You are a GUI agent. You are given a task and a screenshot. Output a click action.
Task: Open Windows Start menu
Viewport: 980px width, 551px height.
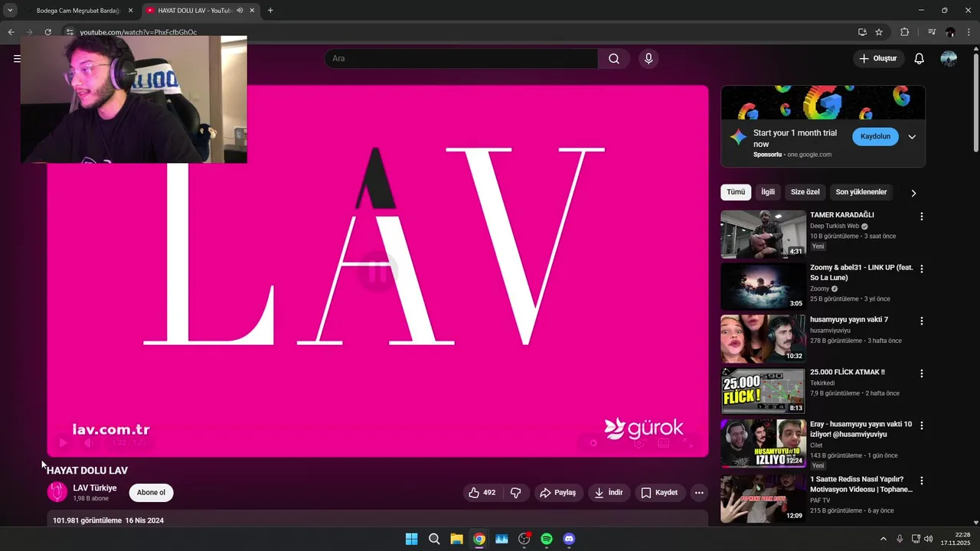411,539
